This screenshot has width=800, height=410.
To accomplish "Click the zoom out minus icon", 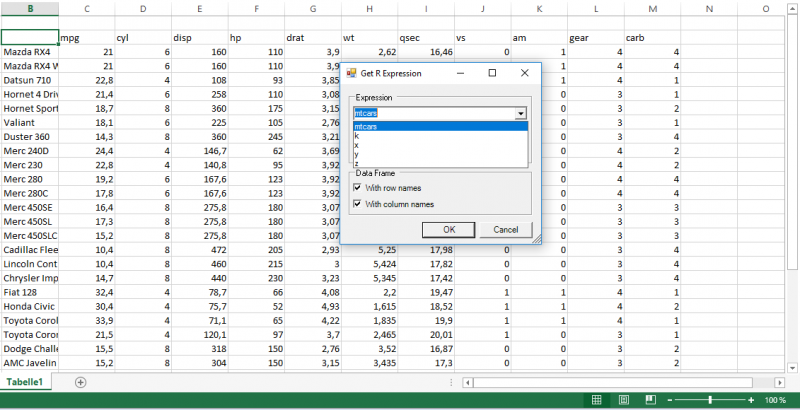I will [x=670, y=400].
